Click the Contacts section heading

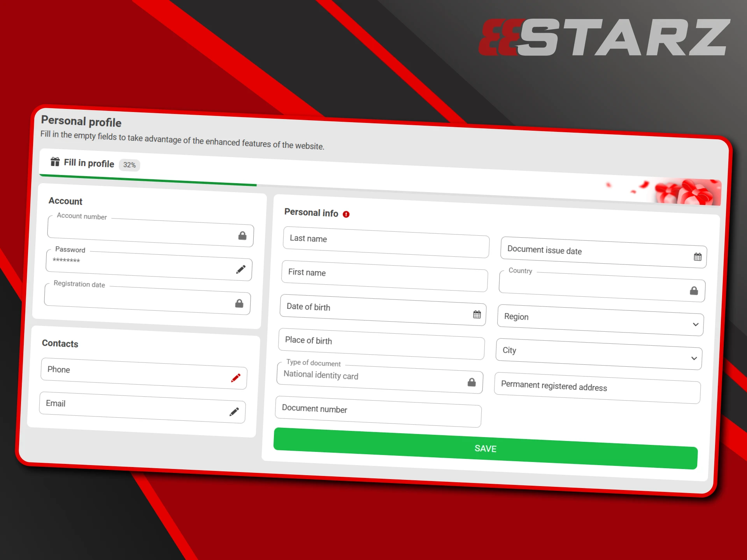coord(60,343)
